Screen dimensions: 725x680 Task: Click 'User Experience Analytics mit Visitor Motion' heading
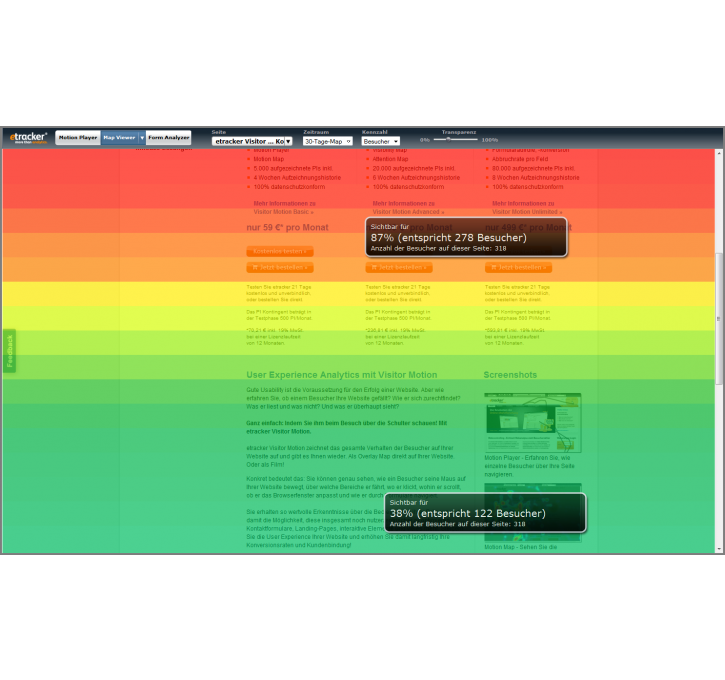(x=342, y=375)
